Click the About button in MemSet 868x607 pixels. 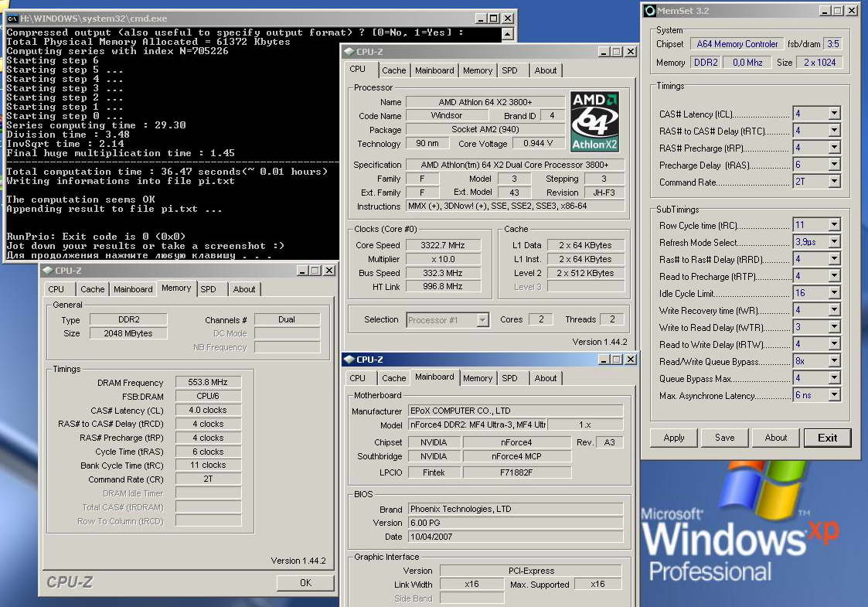775,438
